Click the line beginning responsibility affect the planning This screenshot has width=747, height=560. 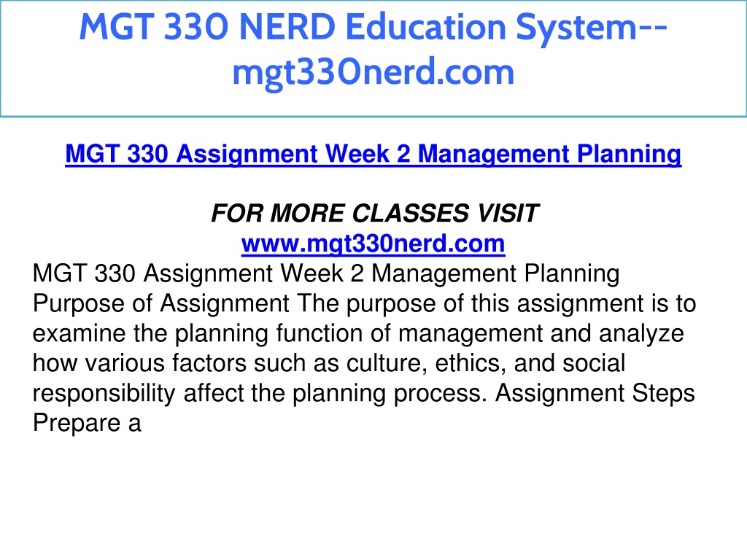pyautogui.click(x=363, y=393)
